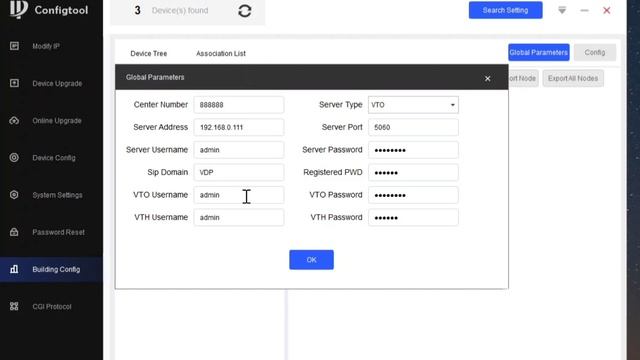Switch to the Association List tab
Viewport: 640px width, 360px height.
tap(221, 53)
